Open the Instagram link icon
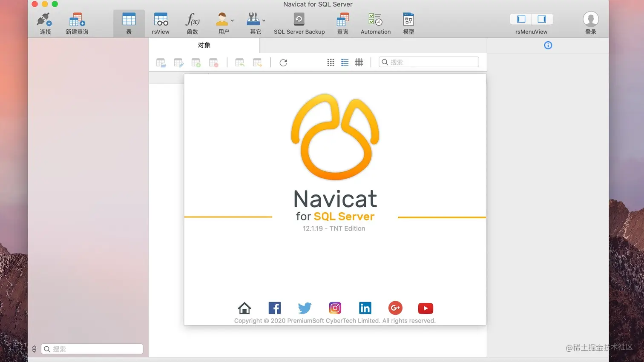The height and width of the screenshot is (362, 644). pyautogui.click(x=335, y=308)
